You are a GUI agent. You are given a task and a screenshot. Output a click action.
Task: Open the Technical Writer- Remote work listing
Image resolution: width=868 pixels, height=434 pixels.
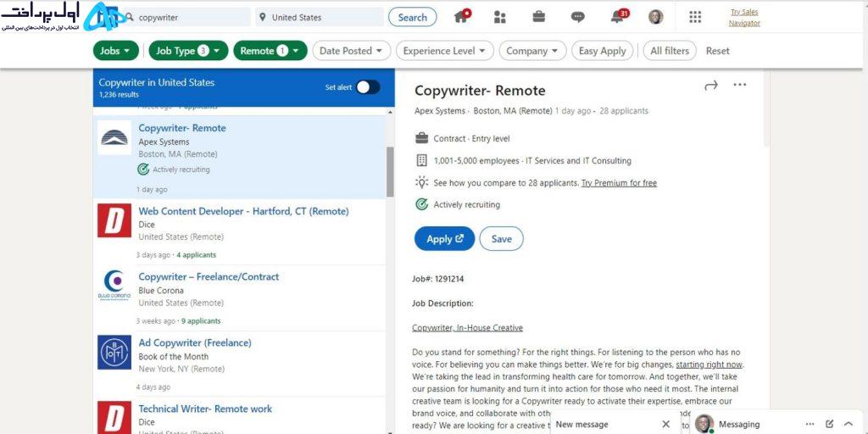(205, 409)
